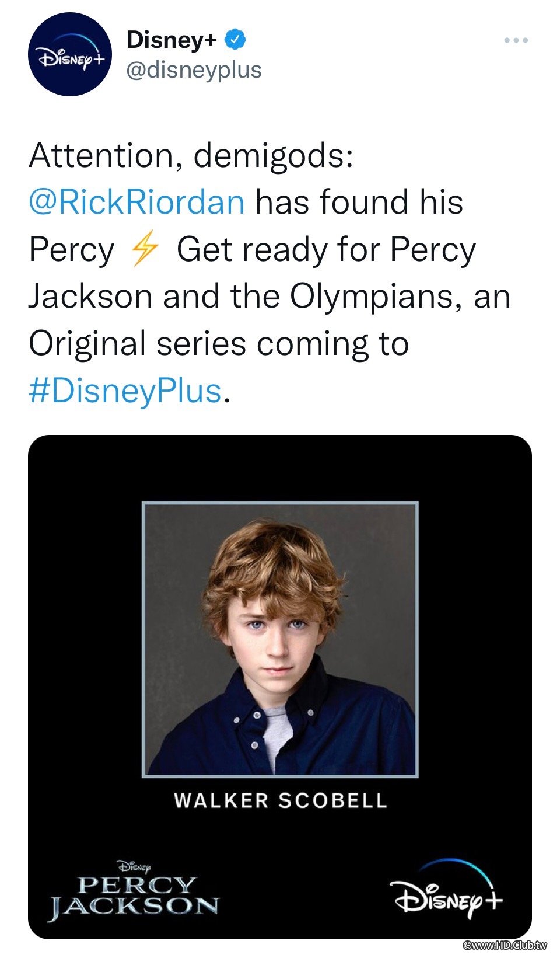Viewport: 560px width, 965px height.
Task: Click the Disney+ display name
Action: 171,40
